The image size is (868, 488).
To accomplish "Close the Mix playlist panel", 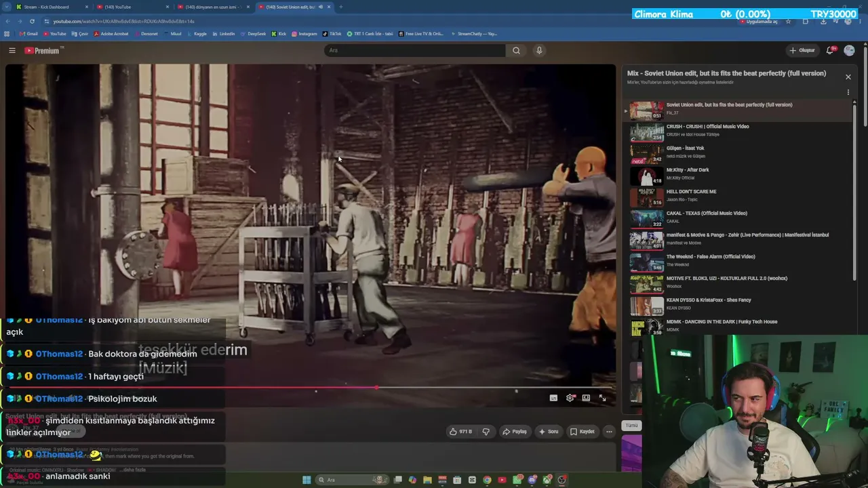I will pos(848,77).
